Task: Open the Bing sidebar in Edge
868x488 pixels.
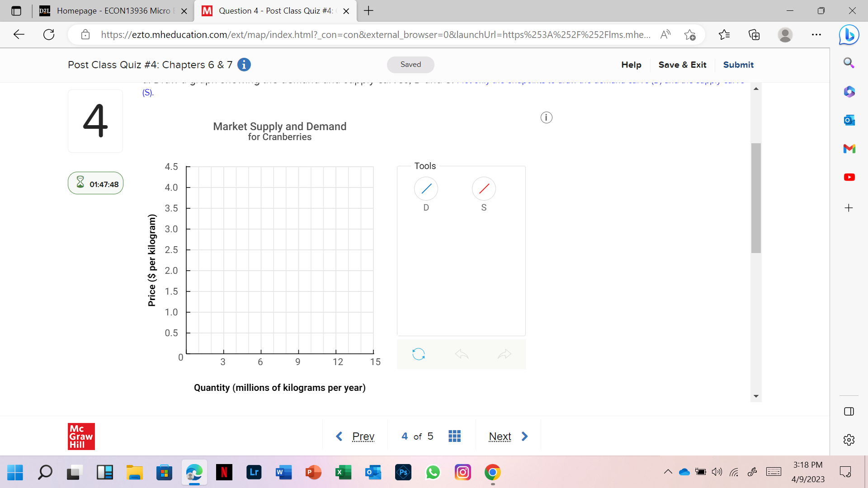Action: coord(849,35)
